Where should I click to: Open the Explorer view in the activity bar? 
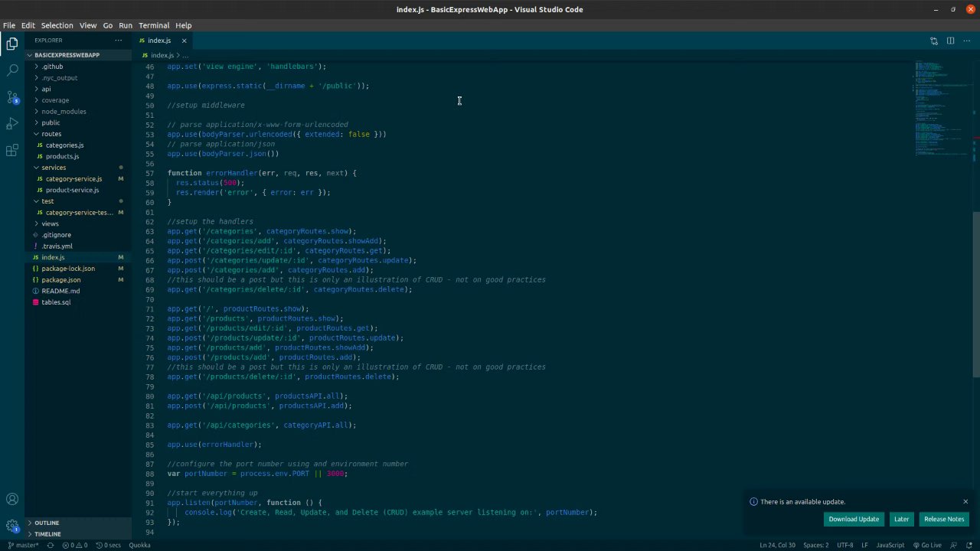pos(12,44)
